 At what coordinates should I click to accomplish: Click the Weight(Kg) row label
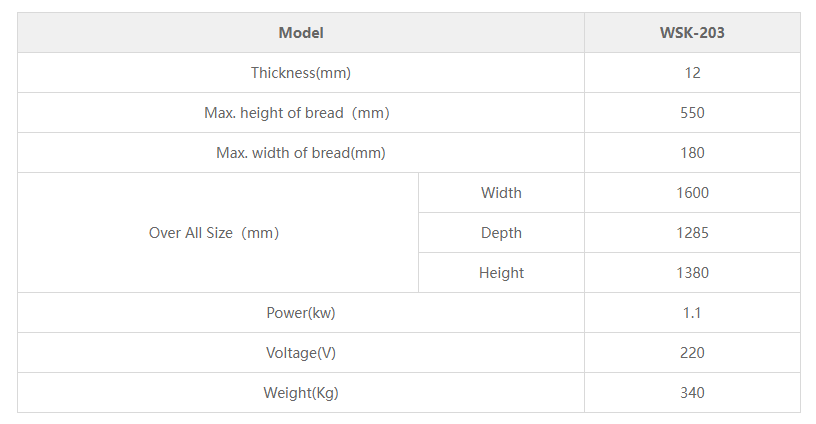coord(301,393)
